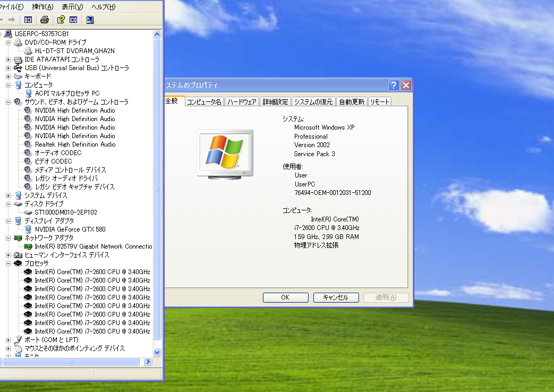
Task: Collapse the ディスプレイ アダプタ node
Action: (x=8, y=221)
